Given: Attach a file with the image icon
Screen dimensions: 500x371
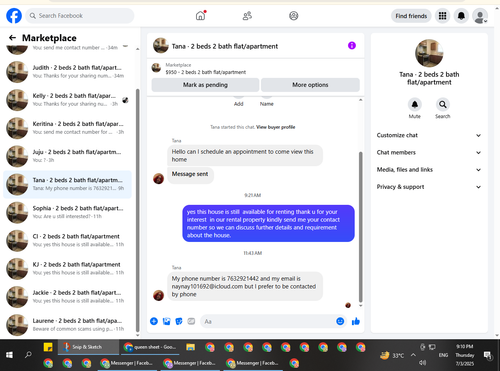Looking at the screenshot, I should click(x=166, y=321).
